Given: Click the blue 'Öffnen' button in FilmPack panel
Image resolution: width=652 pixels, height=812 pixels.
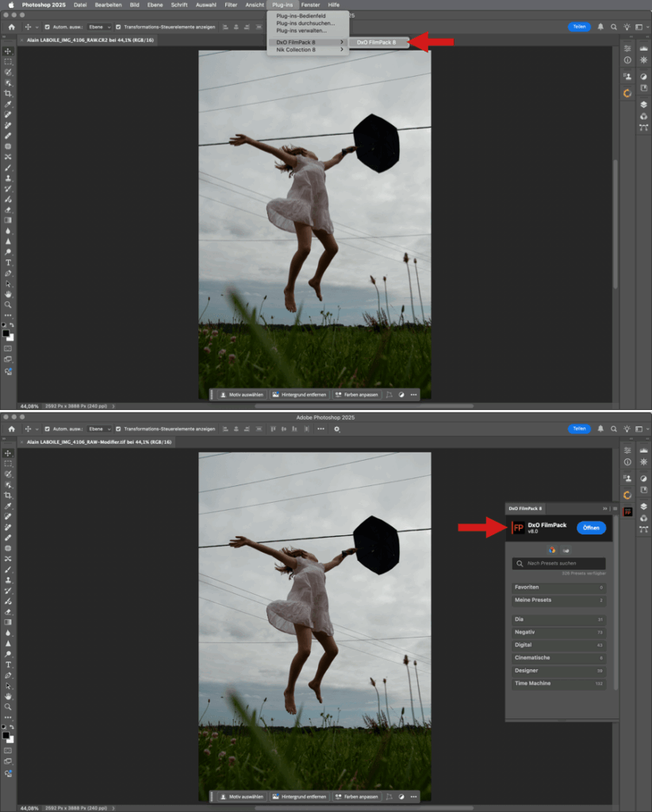Looking at the screenshot, I should point(591,528).
